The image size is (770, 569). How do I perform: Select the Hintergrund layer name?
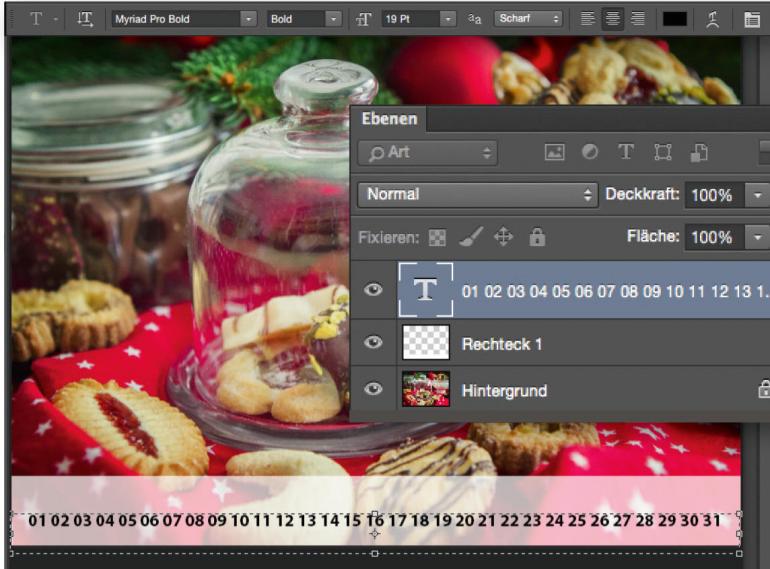tap(504, 391)
